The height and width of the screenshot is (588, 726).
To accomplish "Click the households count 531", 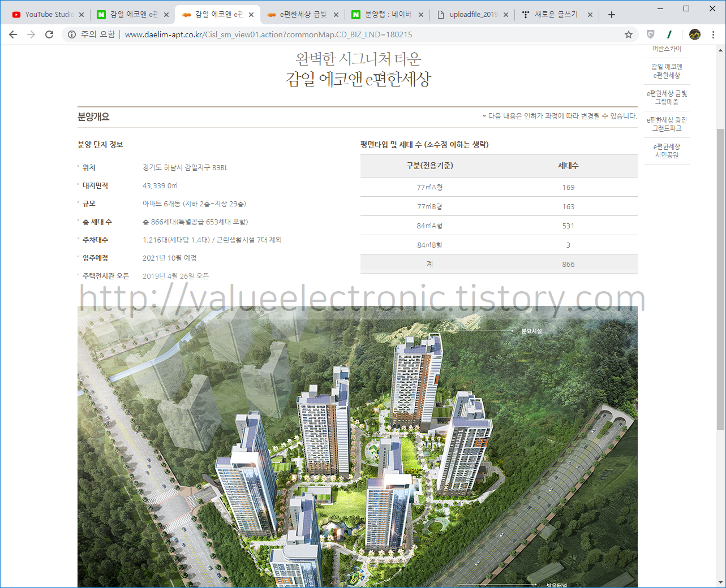I will click(x=568, y=226).
